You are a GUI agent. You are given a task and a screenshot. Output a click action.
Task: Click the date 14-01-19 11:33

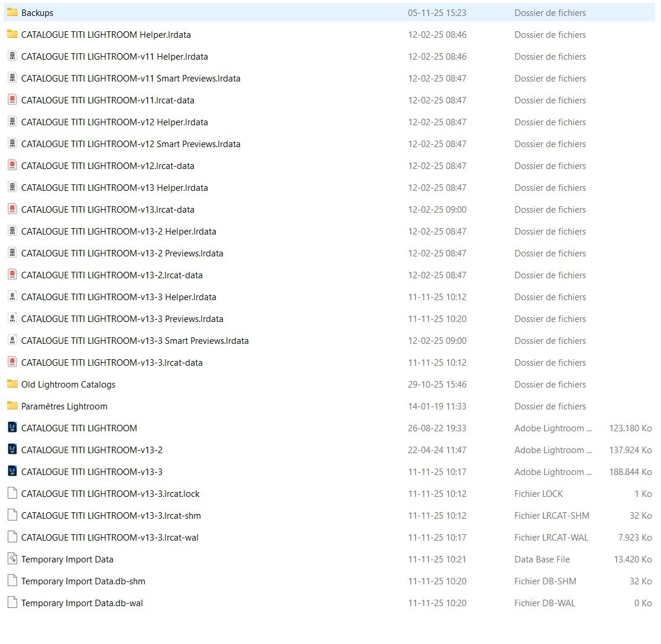(x=437, y=406)
